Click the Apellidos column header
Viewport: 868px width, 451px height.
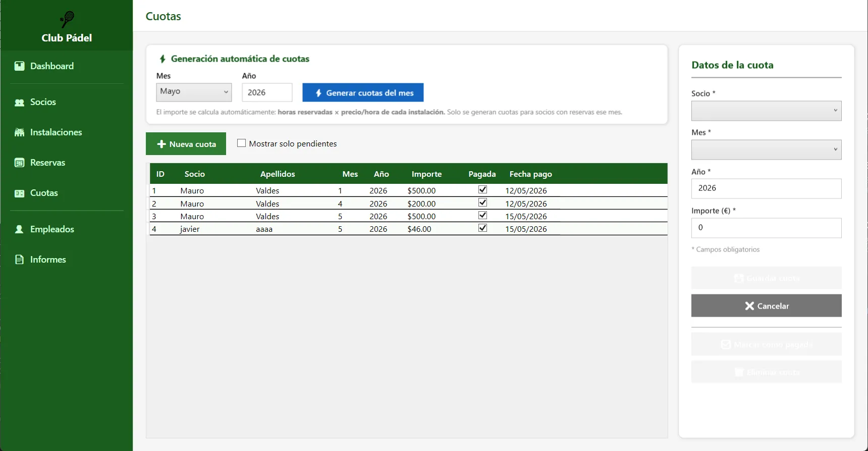click(278, 174)
